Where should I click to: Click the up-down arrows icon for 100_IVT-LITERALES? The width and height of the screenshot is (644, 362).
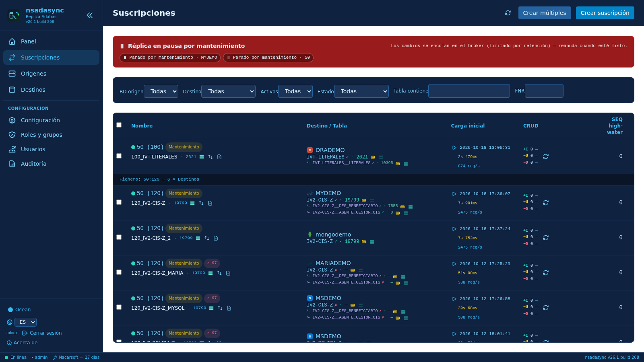[x=211, y=157]
